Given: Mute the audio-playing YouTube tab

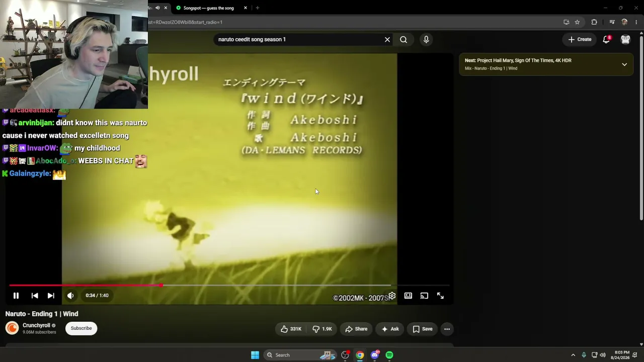Looking at the screenshot, I should click(x=157, y=8).
